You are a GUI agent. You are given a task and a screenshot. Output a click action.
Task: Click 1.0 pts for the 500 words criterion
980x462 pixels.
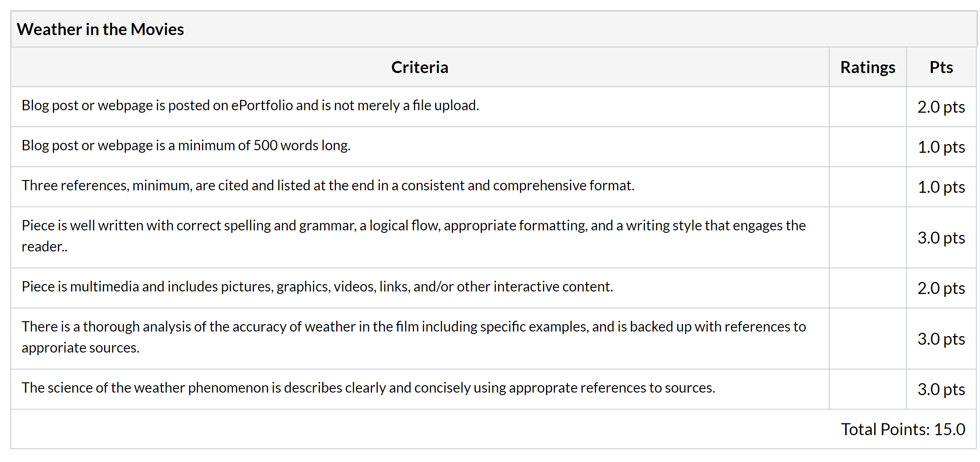click(x=941, y=147)
